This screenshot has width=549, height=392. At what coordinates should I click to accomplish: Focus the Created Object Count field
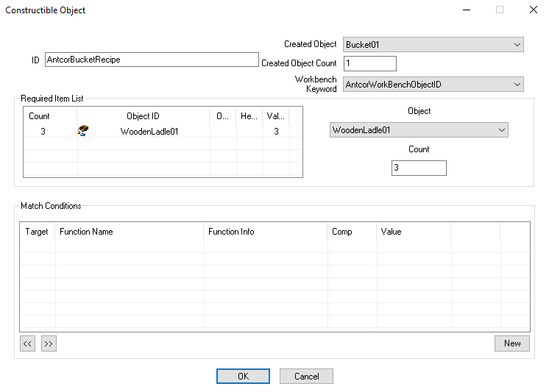369,64
